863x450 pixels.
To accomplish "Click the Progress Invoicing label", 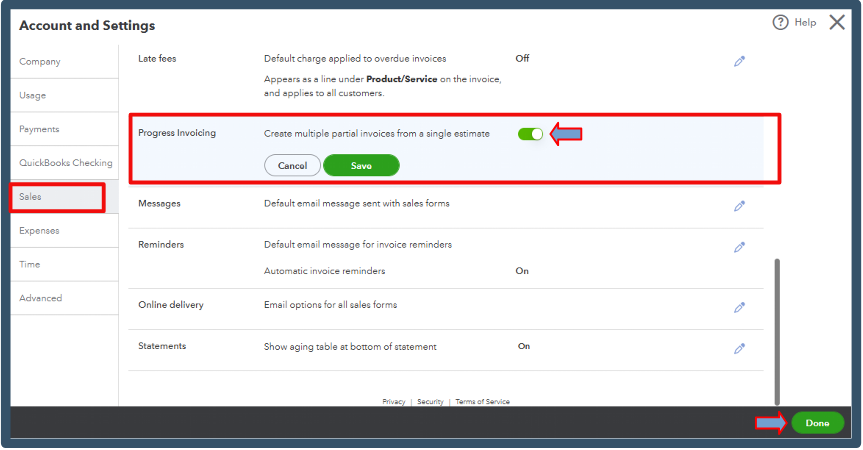I will click(x=177, y=133).
